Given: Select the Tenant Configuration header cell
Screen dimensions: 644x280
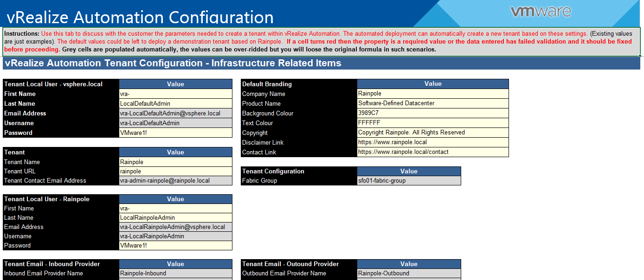Looking at the screenshot, I should point(299,172).
